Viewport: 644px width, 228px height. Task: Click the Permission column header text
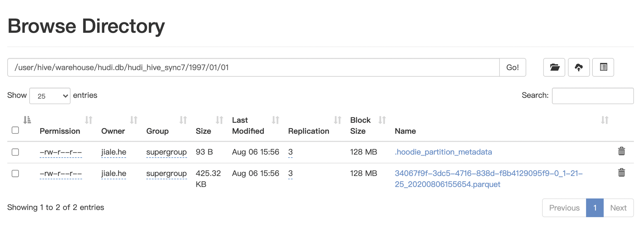click(x=60, y=131)
